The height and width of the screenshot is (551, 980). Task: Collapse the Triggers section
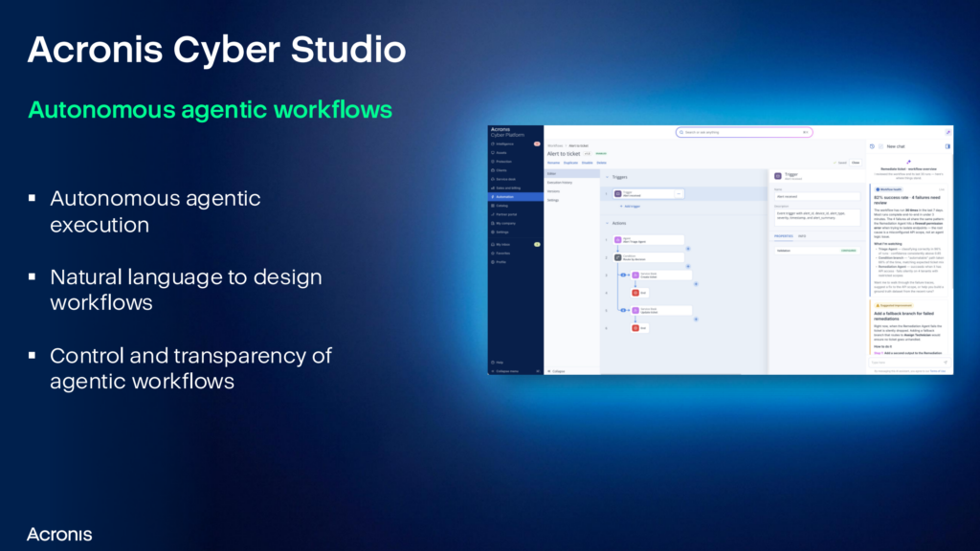[607, 177]
